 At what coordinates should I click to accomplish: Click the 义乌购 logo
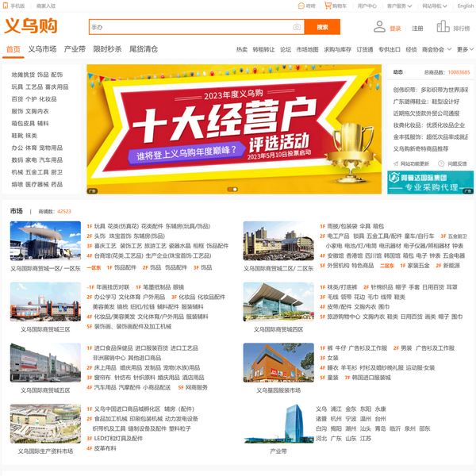pos(32,26)
